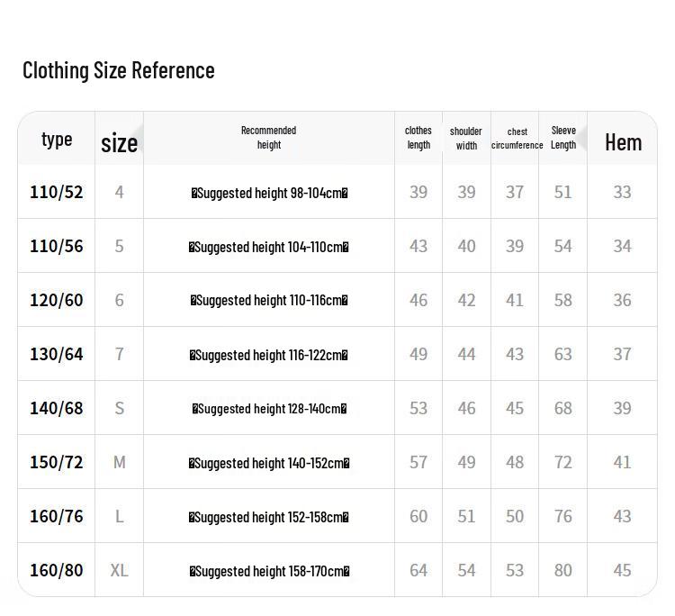The height and width of the screenshot is (616, 675).
Task: Click Suggested height 98-104cm cell
Action: click(x=269, y=194)
